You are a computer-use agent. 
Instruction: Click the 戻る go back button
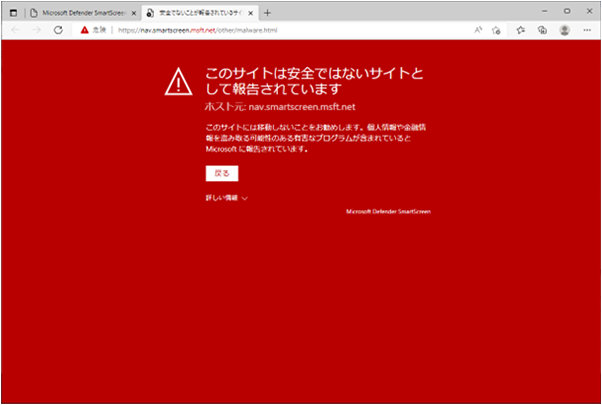tap(222, 173)
